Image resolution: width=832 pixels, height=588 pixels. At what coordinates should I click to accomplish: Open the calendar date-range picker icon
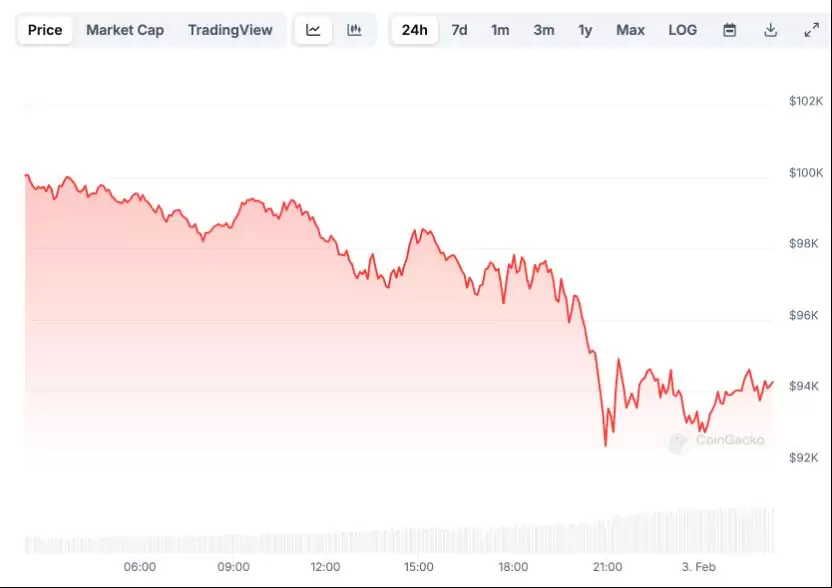pyautogui.click(x=729, y=30)
